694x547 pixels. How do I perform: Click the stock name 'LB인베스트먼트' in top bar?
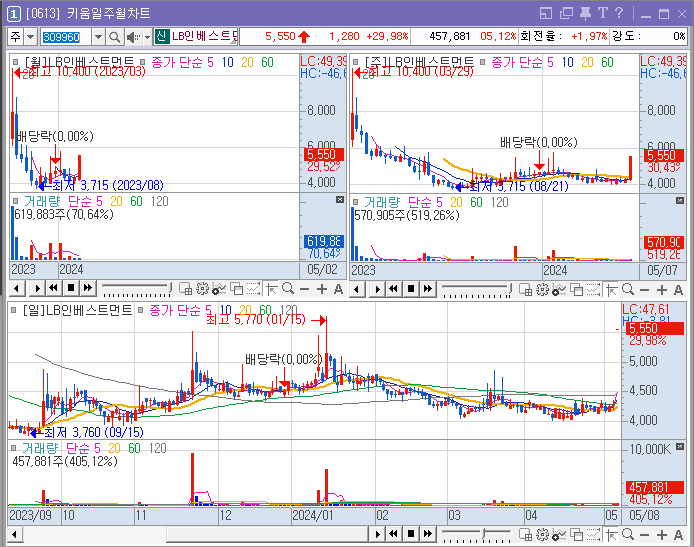[x=204, y=36]
